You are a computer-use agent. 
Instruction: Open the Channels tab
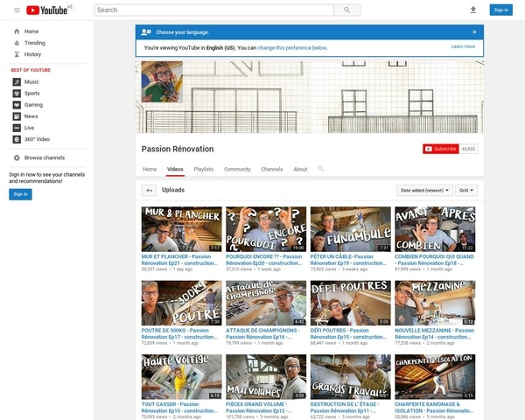click(272, 169)
